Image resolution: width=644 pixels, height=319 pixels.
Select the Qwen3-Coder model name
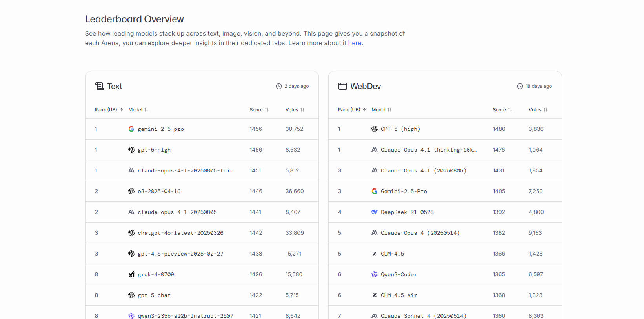[x=399, y=274]
